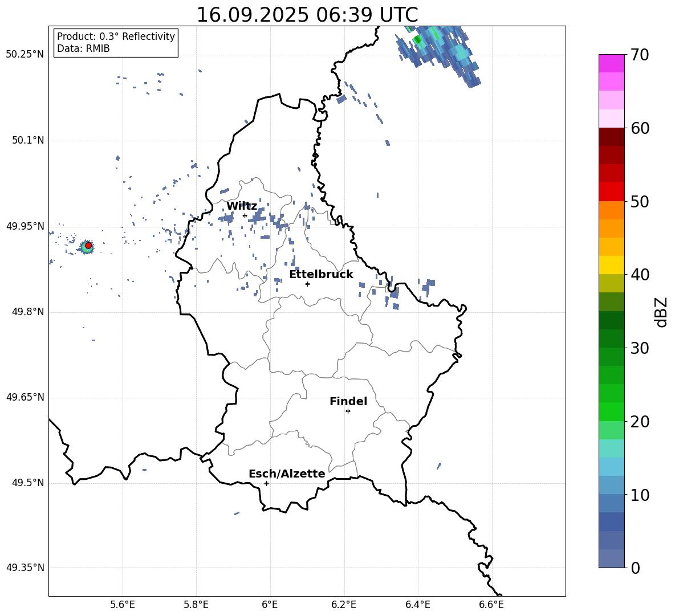Click the Wiltz city label
Screen dimensions: 675x616
tap(242, 206)
